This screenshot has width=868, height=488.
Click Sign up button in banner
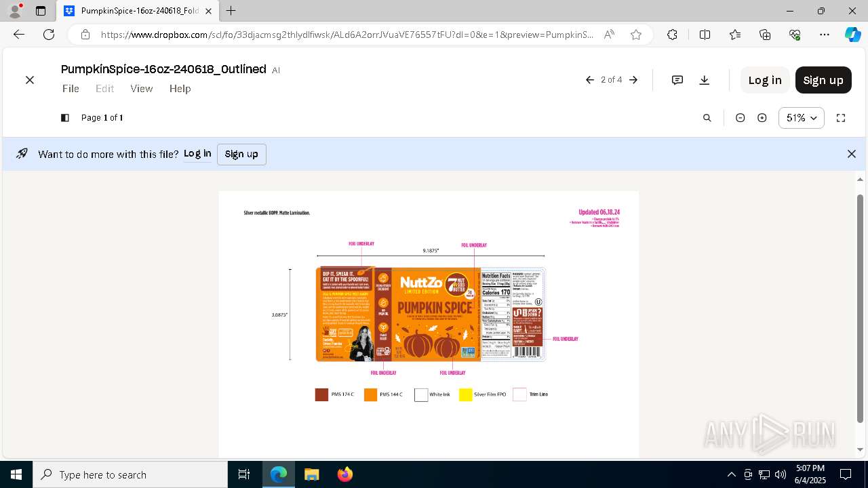(241, 155)
